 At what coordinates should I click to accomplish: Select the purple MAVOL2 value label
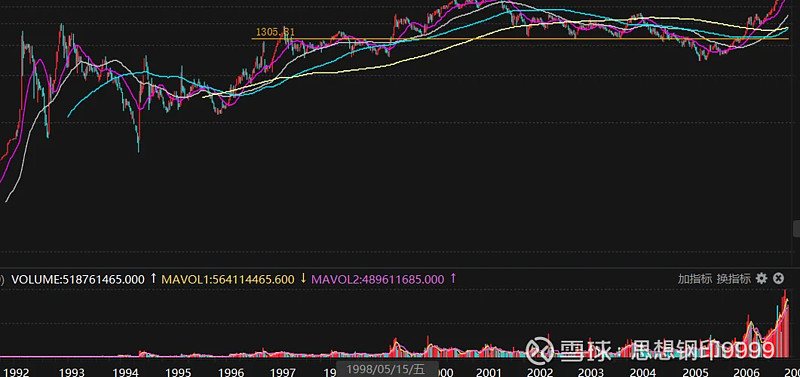pos(378,280)
